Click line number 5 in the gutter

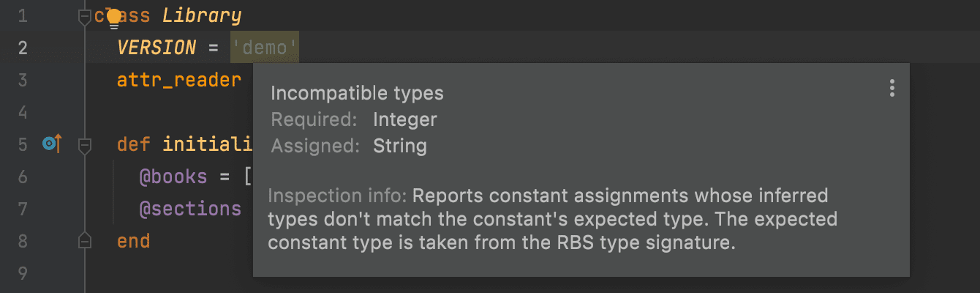coord(22,144)
